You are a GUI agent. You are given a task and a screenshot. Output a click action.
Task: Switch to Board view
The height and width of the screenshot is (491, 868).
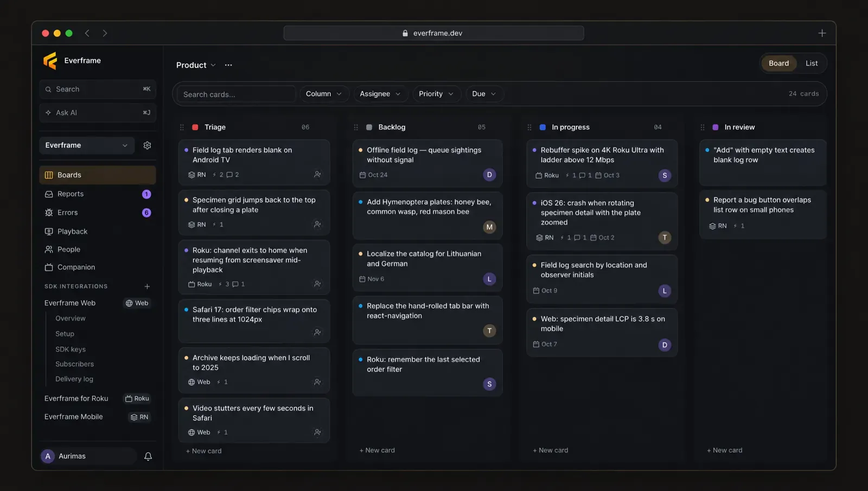pyautogui.click(x=778, y=63)
